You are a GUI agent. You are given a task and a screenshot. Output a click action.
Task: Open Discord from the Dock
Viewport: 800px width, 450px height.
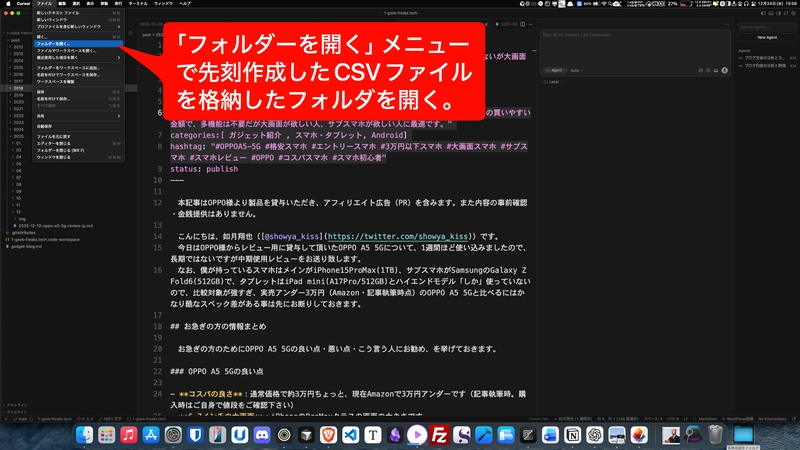(x=262, y=435)
